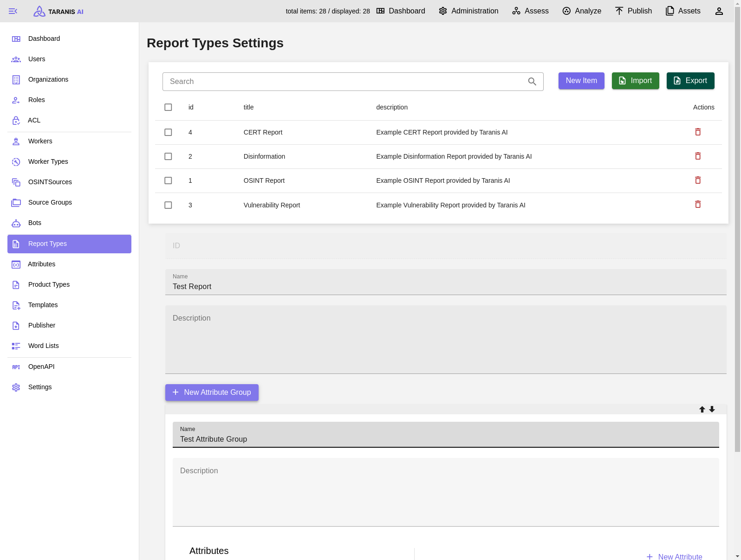741x560 pixels.
Task: Click the Roles sidebar icon
Action: coord(16,100)
